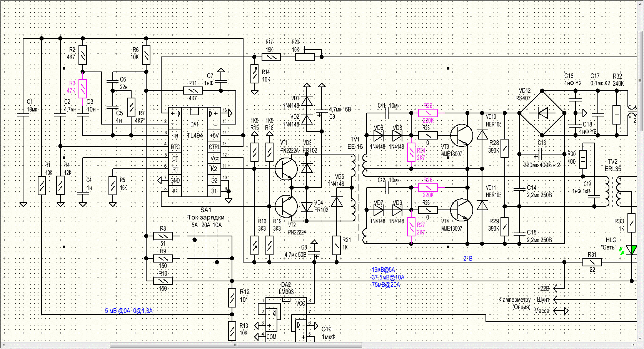
Task: Select the magenta R22 220K resistor
Action: click(428, 113)
